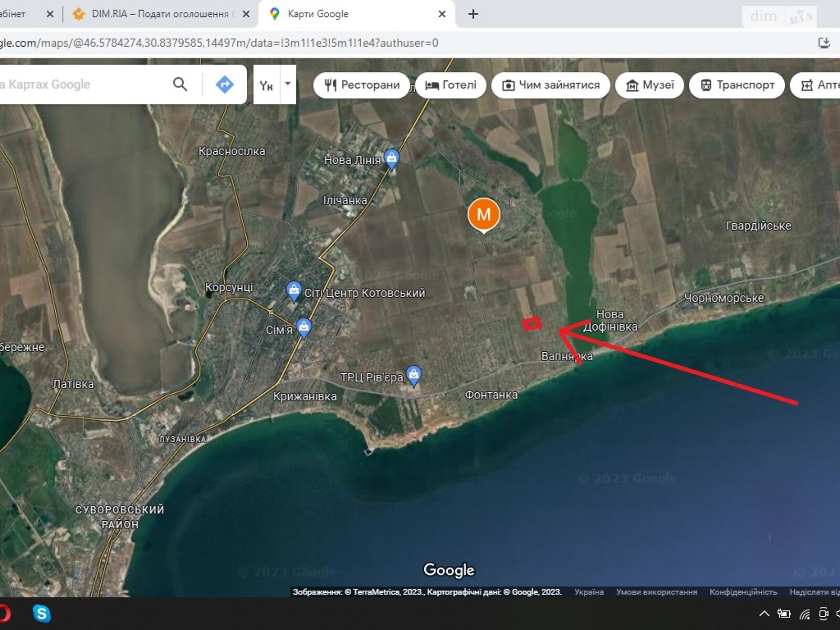
Task: Click the Google logo on the map
Action: [x=449, y=570]
